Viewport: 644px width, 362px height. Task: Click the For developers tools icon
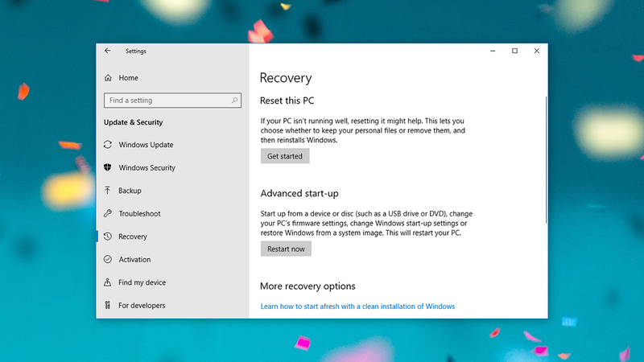coord(108,306)
